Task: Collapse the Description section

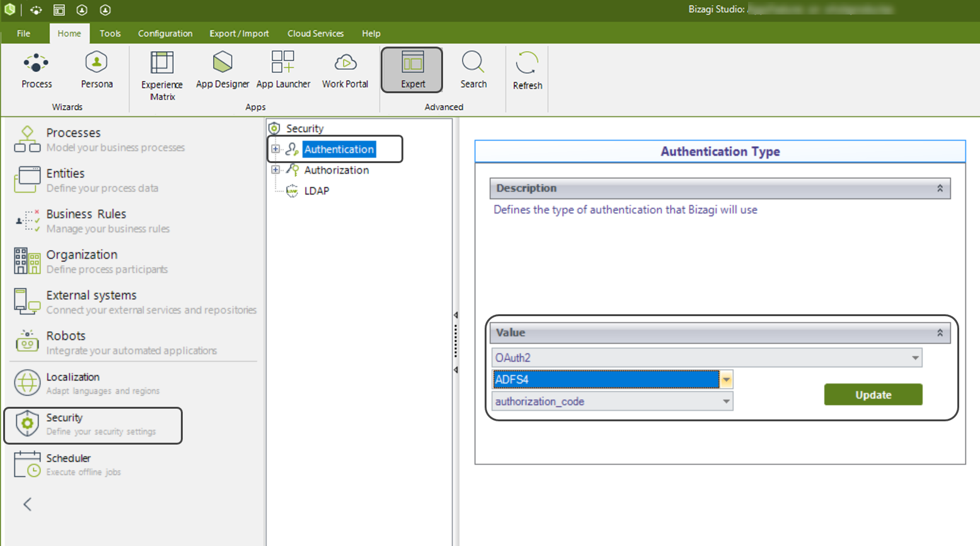Action: point(940,188)
